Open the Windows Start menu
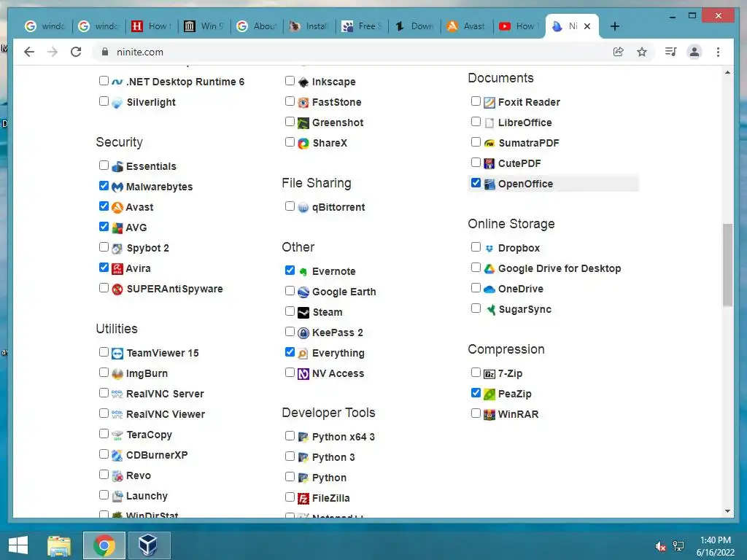747x560 pixels. [x=18, y=545]
